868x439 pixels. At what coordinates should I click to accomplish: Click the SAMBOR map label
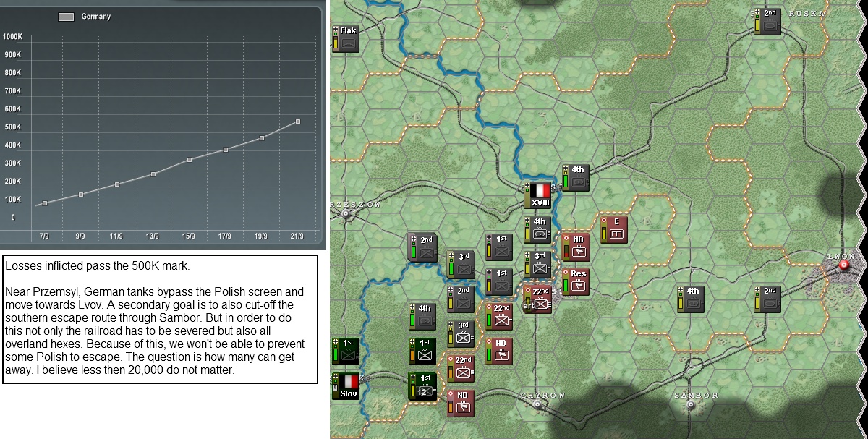pyautogui.click(x=696, y=396)
